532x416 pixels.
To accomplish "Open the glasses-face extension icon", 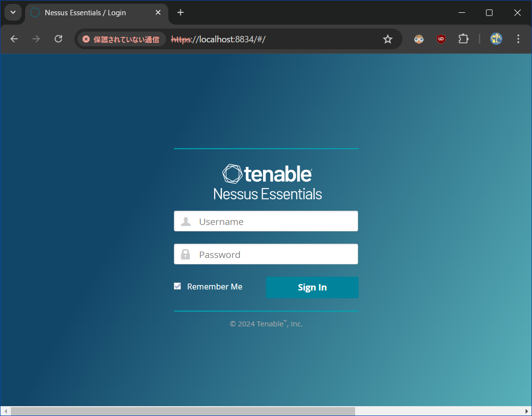I will [x=419, y=39].
